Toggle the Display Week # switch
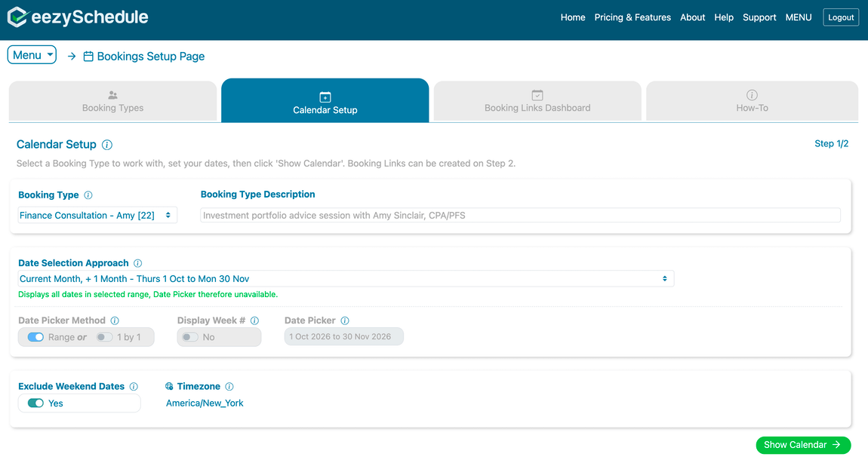The width and height of the screenshot is (868, 463). point(190,337)
